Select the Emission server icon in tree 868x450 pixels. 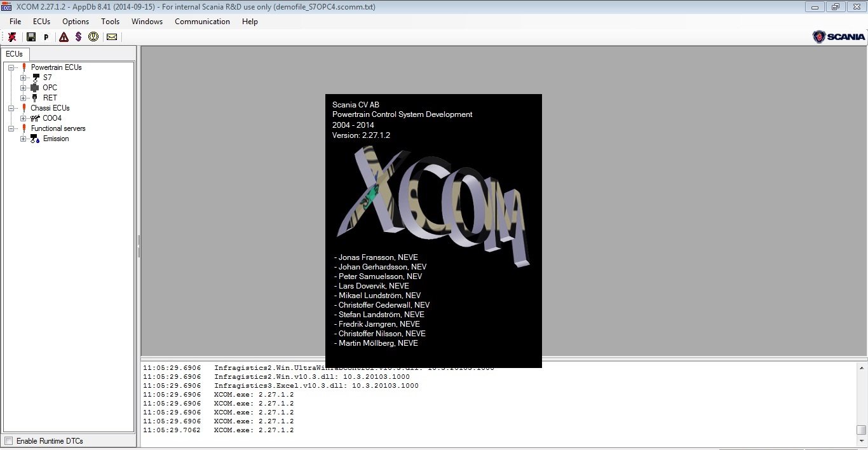click(35, 139)
